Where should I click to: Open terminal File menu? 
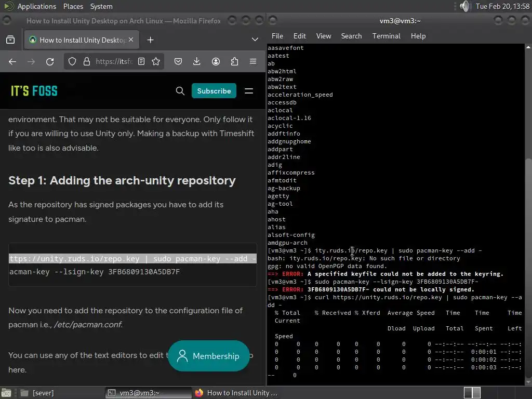pos(277,36)
